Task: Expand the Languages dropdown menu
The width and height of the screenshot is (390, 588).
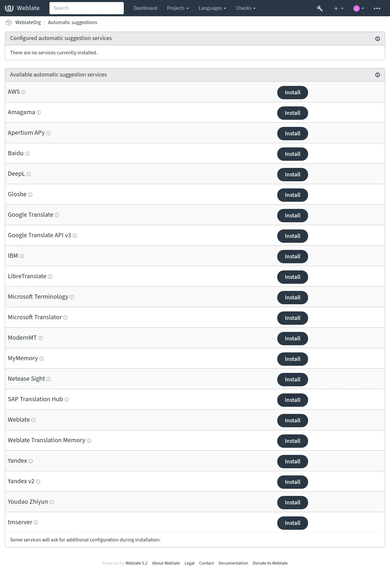Action: [212, 8]
